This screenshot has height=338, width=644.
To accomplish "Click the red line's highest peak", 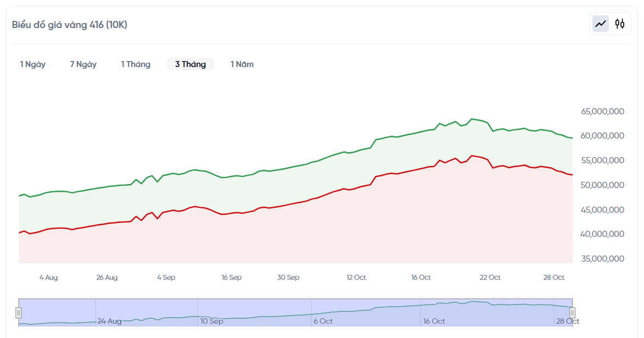I will click(472, 156).
